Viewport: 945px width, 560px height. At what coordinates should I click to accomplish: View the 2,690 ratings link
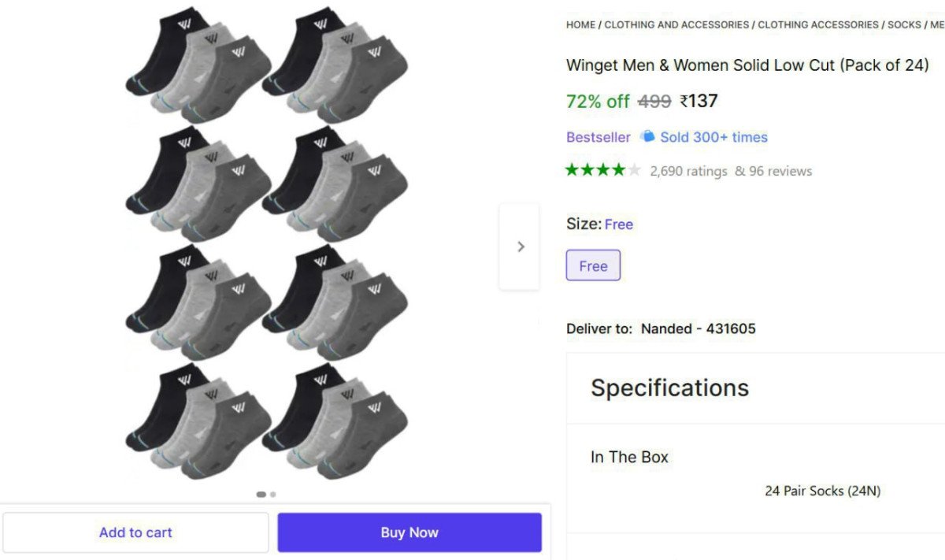point(687,171)
